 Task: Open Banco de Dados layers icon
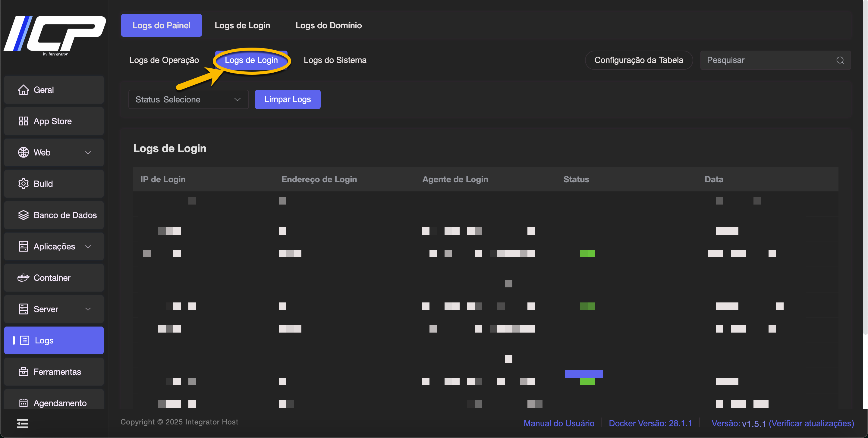[23, 215]
